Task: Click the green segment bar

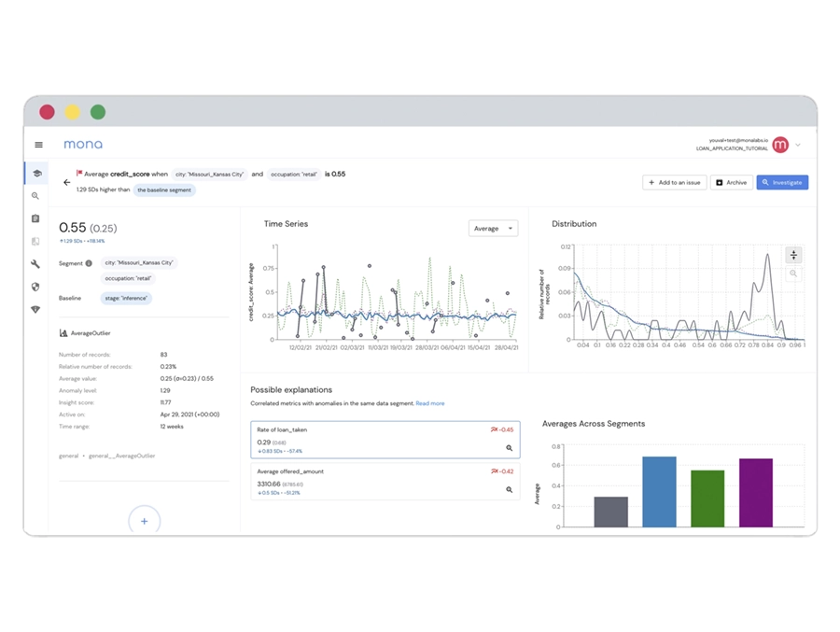Action: coord(707,499)
